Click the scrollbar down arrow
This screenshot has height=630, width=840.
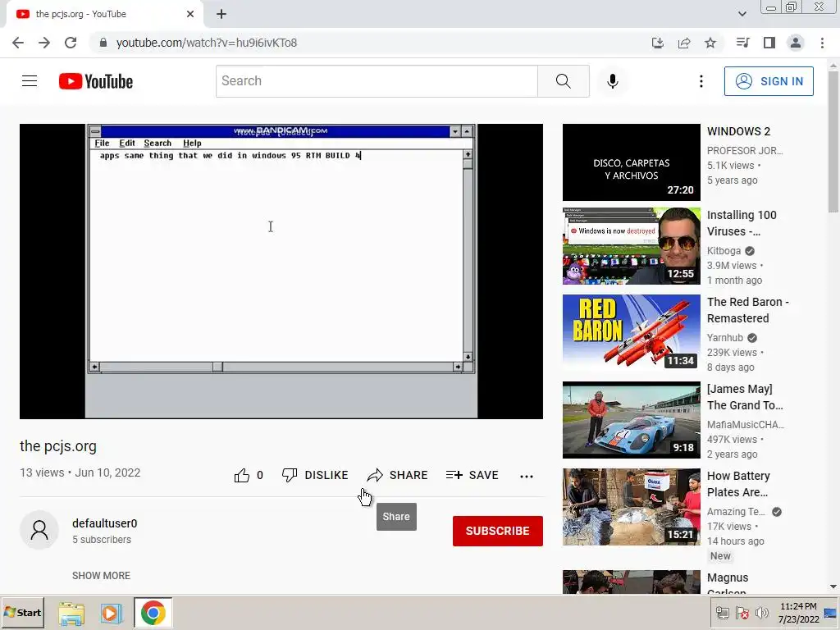(x=833, y=587)
